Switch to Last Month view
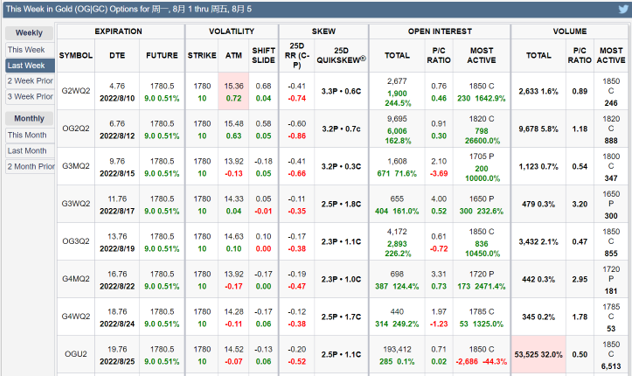This screenshot has height=379, width=632. [30, 151]
